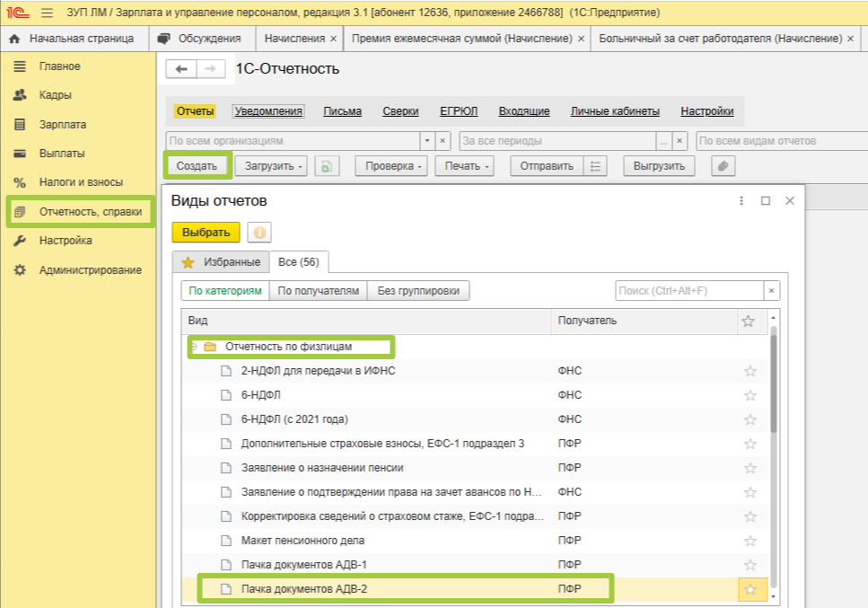Open organization filter dropdown arrow
Image resolution: width=868 pixels, height=608 pixels.
(x=426, y=141)
